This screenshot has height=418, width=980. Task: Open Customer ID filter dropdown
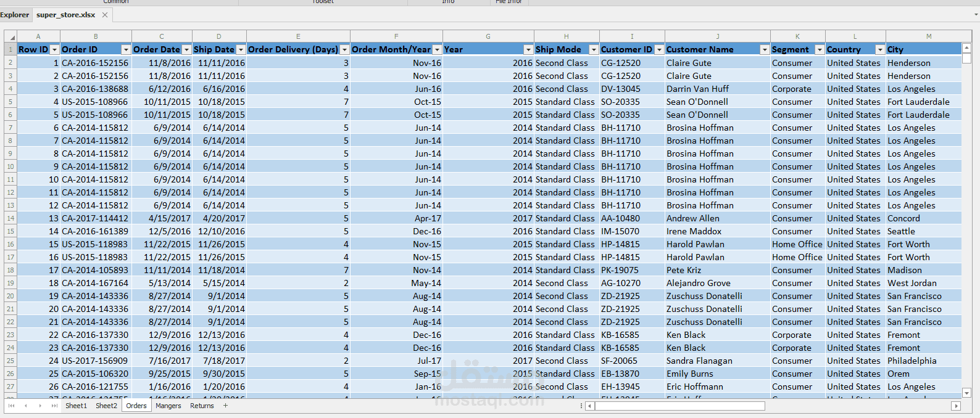pyautogui.click(x=659, y=49)
